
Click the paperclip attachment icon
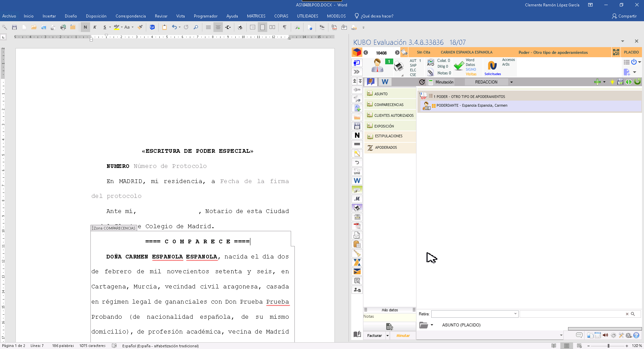click(x=431, y=73)
